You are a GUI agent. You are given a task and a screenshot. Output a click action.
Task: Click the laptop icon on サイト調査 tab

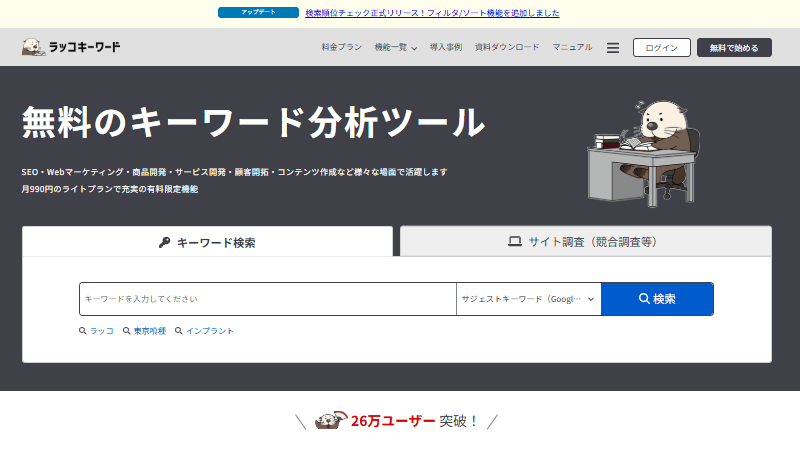pos(515,241)
